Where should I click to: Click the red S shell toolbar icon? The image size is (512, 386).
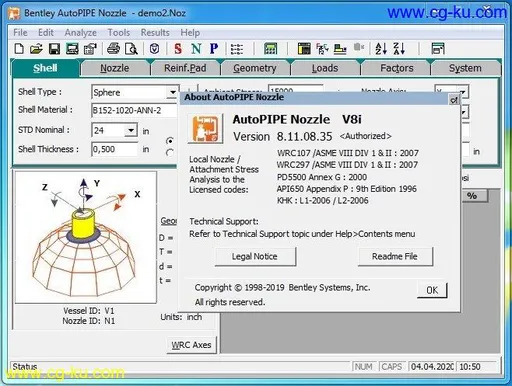[x=178, y=49]
